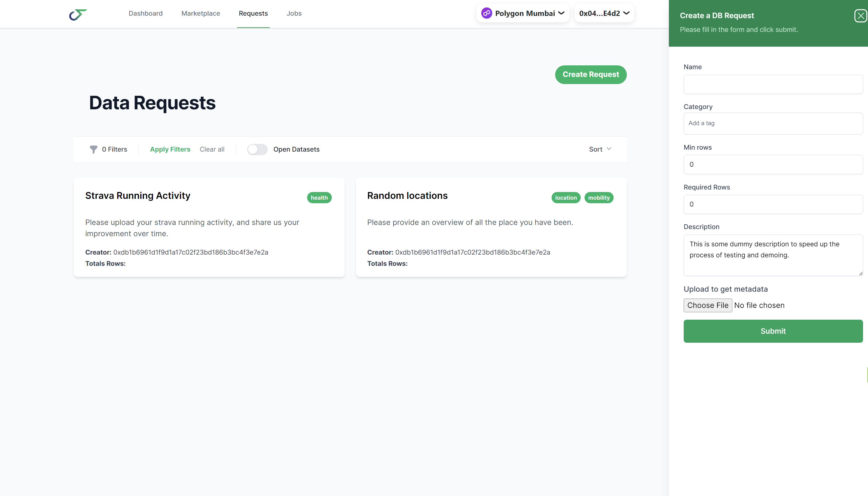The image size is (868, 496).
Task: Expand the Polygon Mumbai network dropdown
Action: point(523,13)
